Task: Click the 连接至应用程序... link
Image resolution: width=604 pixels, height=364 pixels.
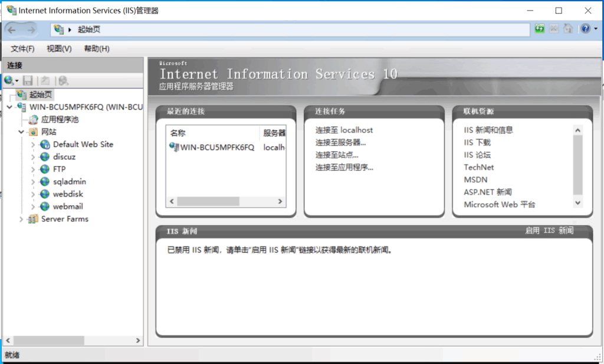Action: coord(344,167)
